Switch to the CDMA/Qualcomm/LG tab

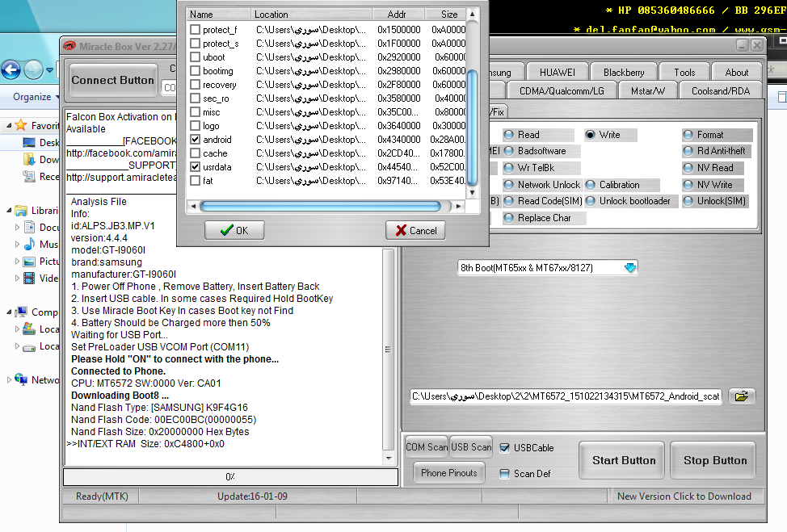(561, 90)
